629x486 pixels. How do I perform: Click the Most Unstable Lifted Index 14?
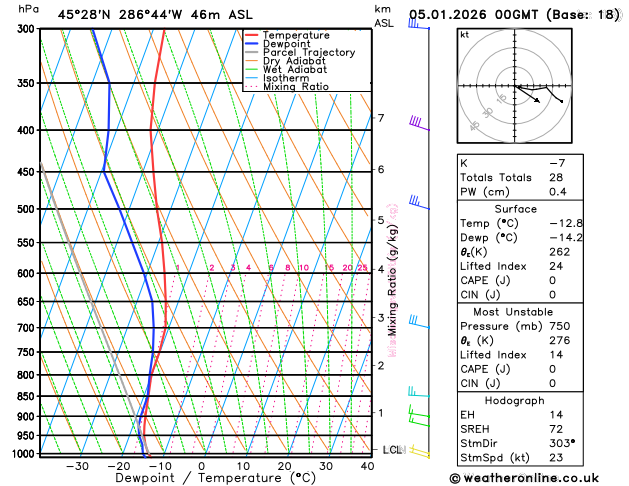click(556, 354)
